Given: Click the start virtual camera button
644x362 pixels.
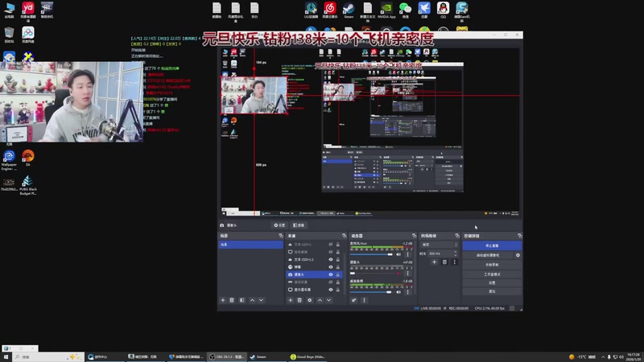Looking at the screenshot, I should (488, 255).
